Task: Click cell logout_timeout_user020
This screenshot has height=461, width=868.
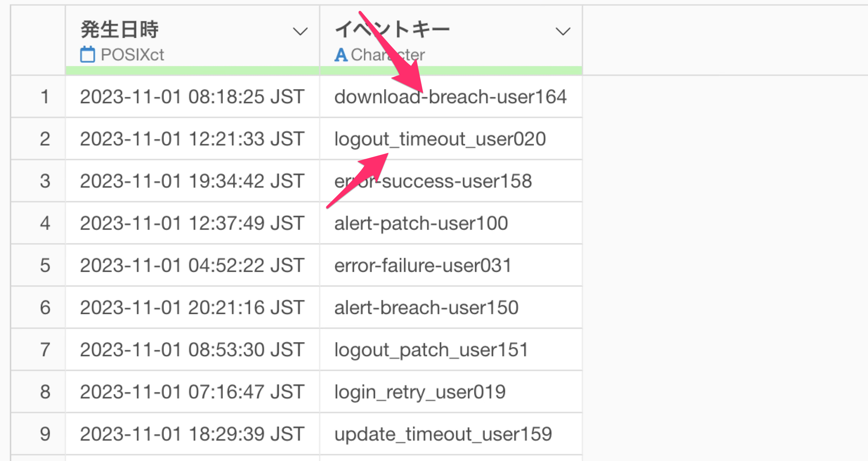Action: click(x=440, y=139)
